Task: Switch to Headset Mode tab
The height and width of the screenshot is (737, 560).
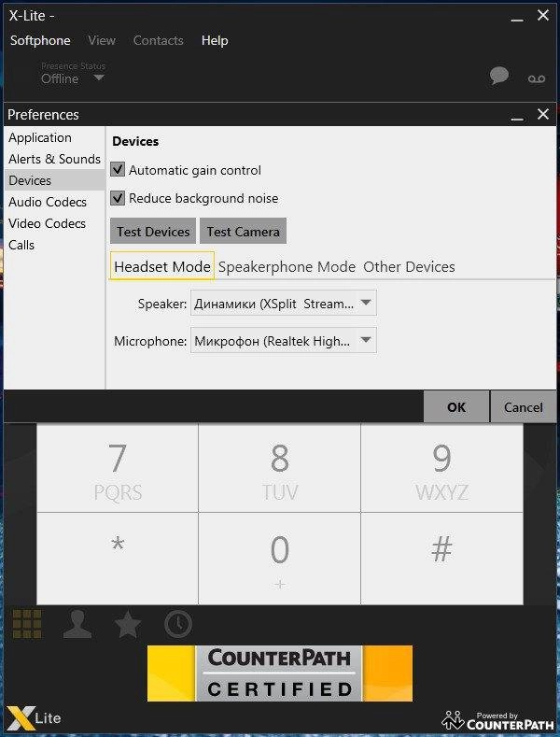Action: click(162, 266)
